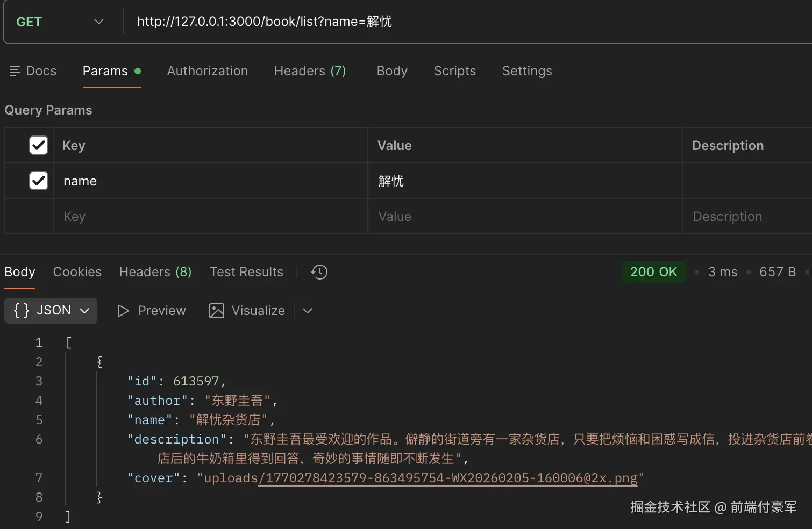The height and width of the screenshot is (529, 812).
Task: Select the Params tab
Action: pos(111,71)
